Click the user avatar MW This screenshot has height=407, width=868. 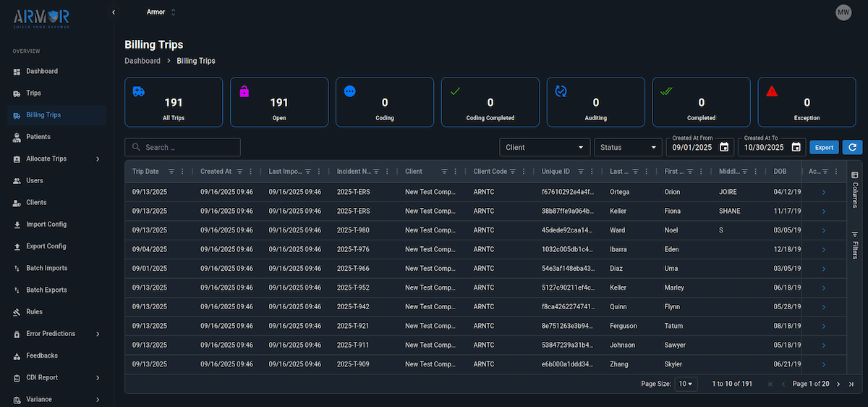843,12
